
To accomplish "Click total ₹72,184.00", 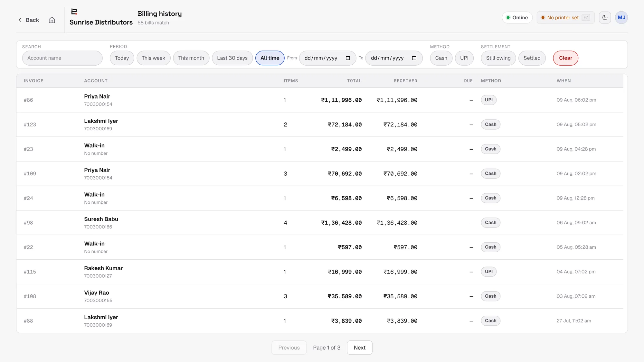I will coord(345,125).
